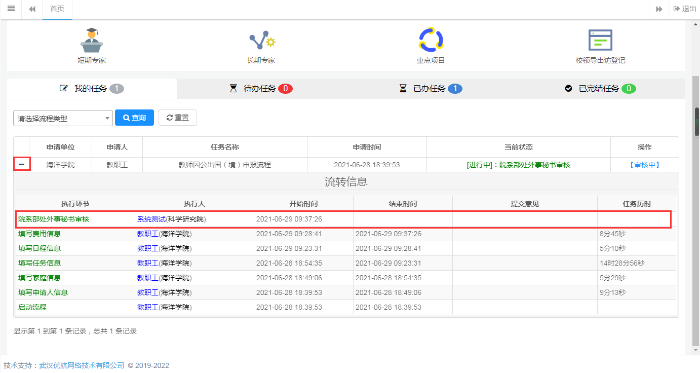
Task: Select the 待办任务 tab
Action: click(x=261, y=89)
